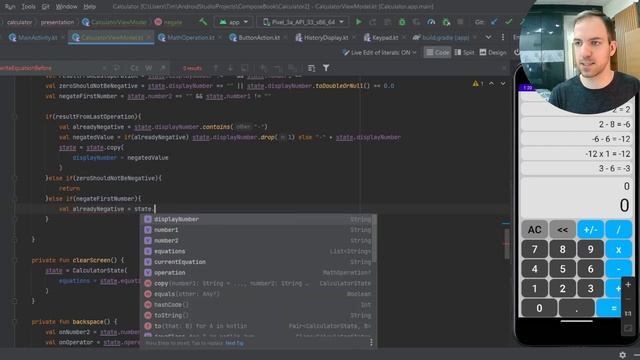The width and height of the screenshot is (640, 360).
Task: Toggle the regex option in search bar
Action: click(163, 68)
